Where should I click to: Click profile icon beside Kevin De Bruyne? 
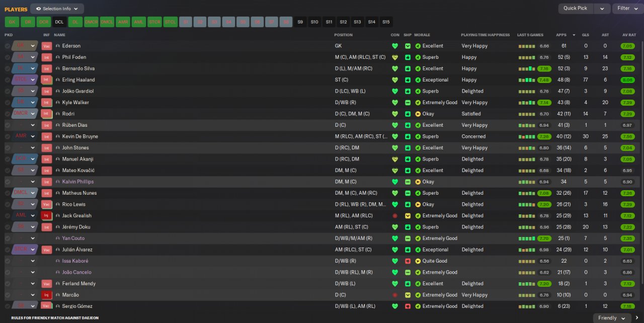(x=58, y=136)
